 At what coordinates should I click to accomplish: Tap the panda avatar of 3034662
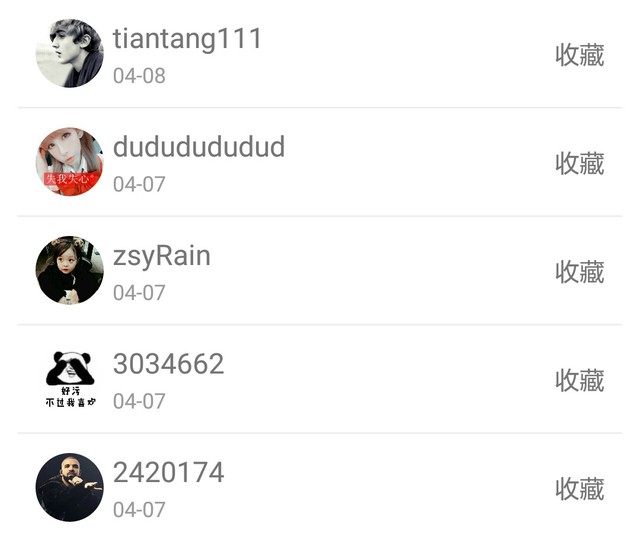coord(69,379)
